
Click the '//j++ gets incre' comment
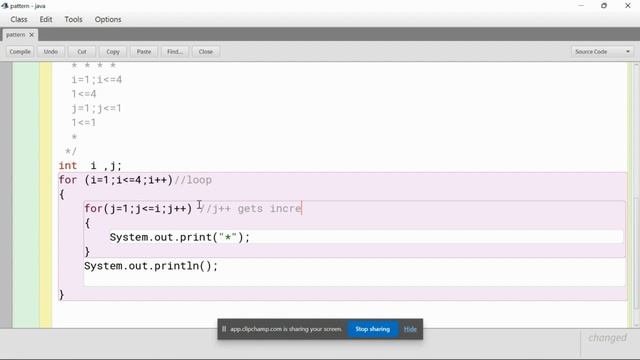250,209
